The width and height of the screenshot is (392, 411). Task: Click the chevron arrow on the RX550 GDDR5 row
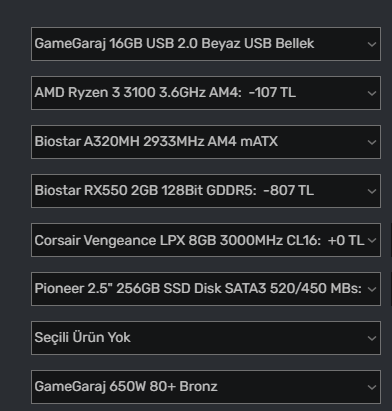pos(372,191)
